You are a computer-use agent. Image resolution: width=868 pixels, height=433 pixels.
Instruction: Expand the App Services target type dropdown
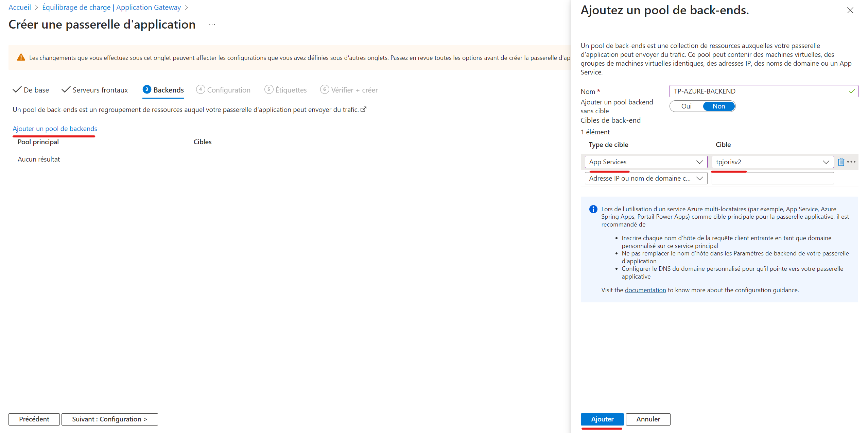coord(646,162)
